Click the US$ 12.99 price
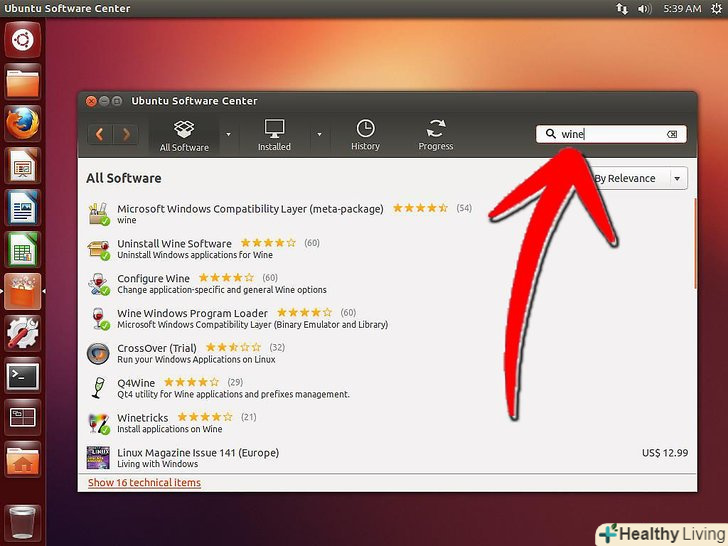This screenshot has height=546, width=728. click(x=665, y=453)
